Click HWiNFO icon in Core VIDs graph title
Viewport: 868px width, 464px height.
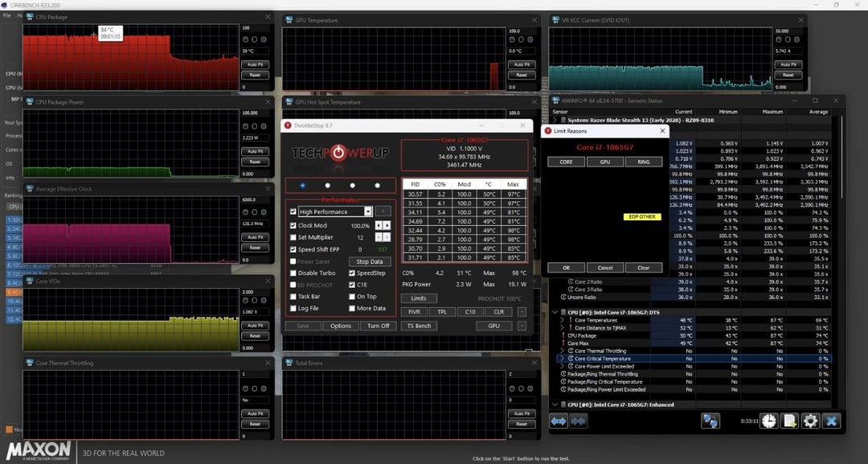click(x=30, y=281)
